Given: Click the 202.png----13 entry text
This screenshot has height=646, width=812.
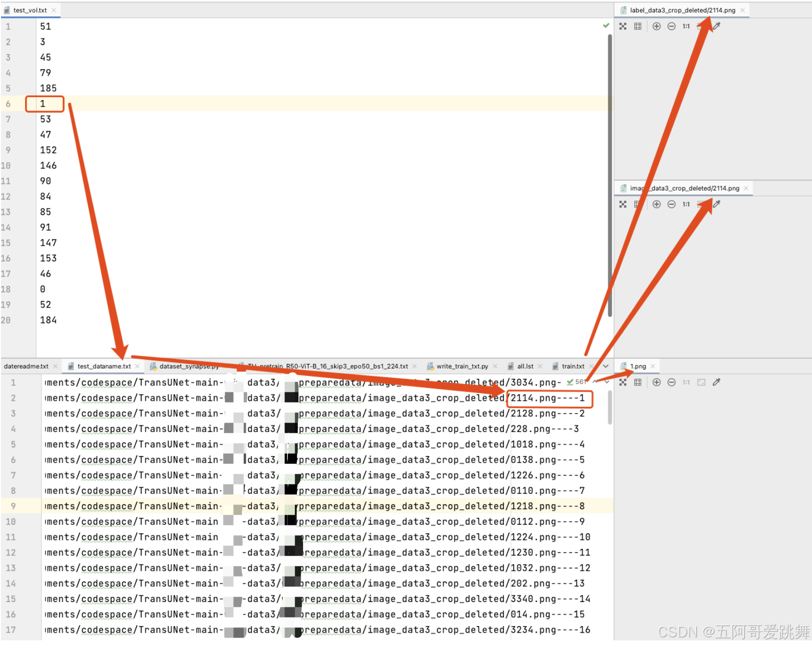Looking at the screenshot, I should tap(548, 584).
